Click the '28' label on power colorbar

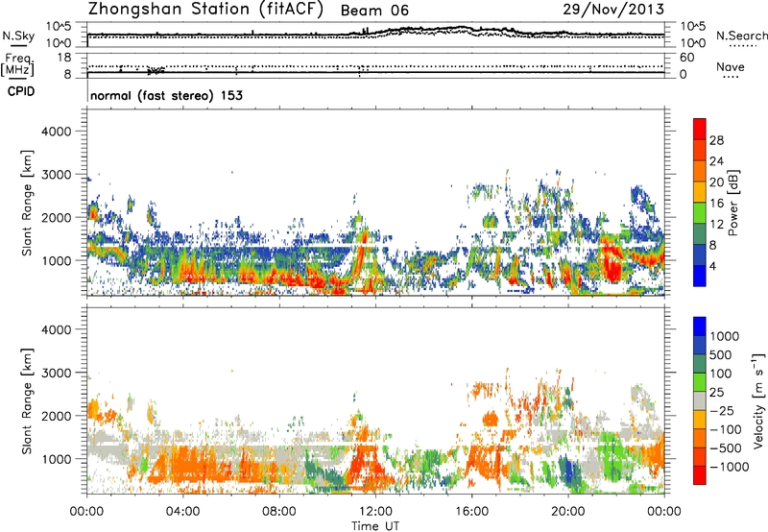(x=716, y=140)
